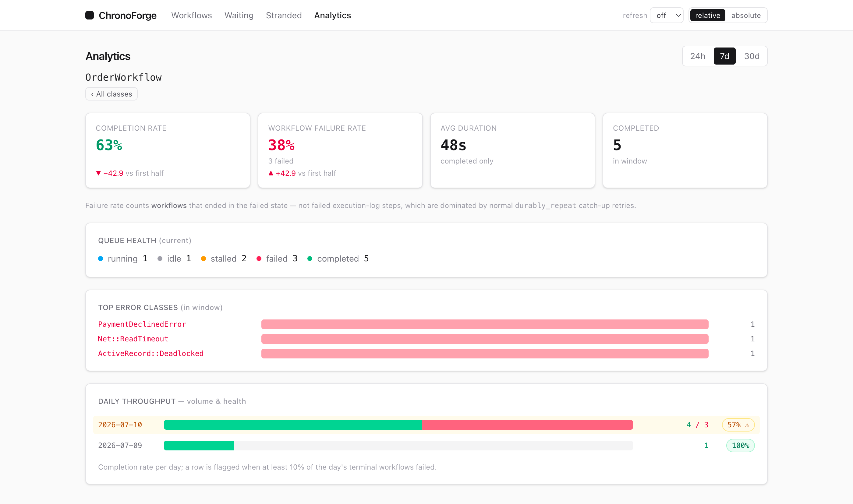Click the 57% warning badge
The height and width of the screenshot is (504, 853).
pos(738,425)
